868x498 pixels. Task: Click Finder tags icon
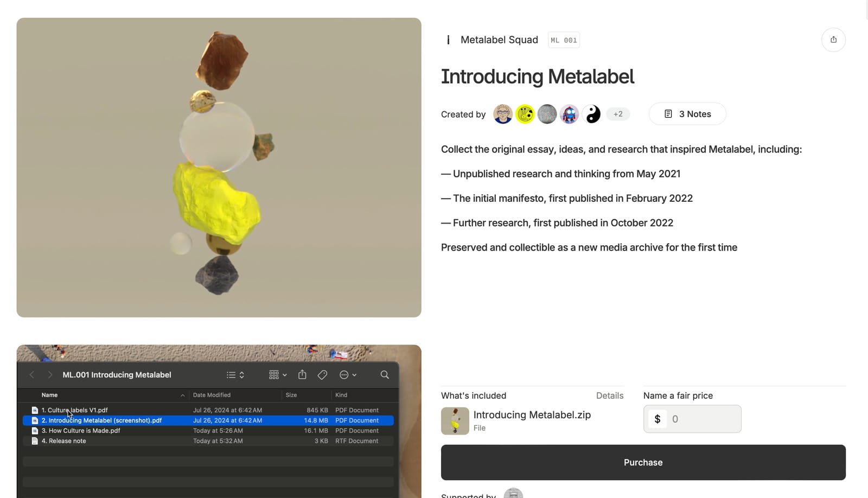click(x=322, y=375)
